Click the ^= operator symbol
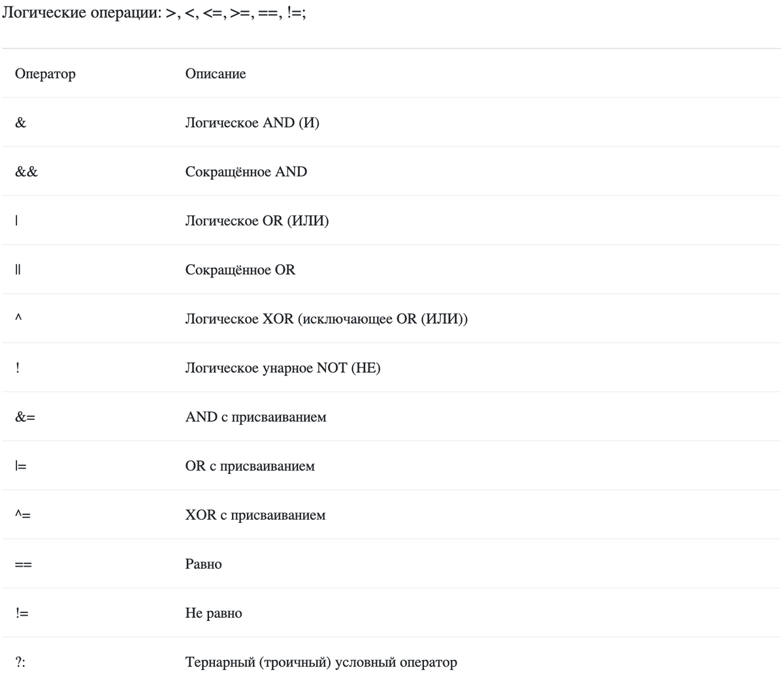 pyautogui.click(x=23, y=515)
